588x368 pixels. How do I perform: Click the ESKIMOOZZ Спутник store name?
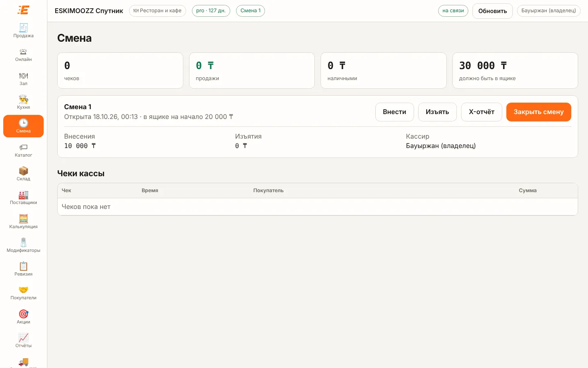tap(89, 11)
